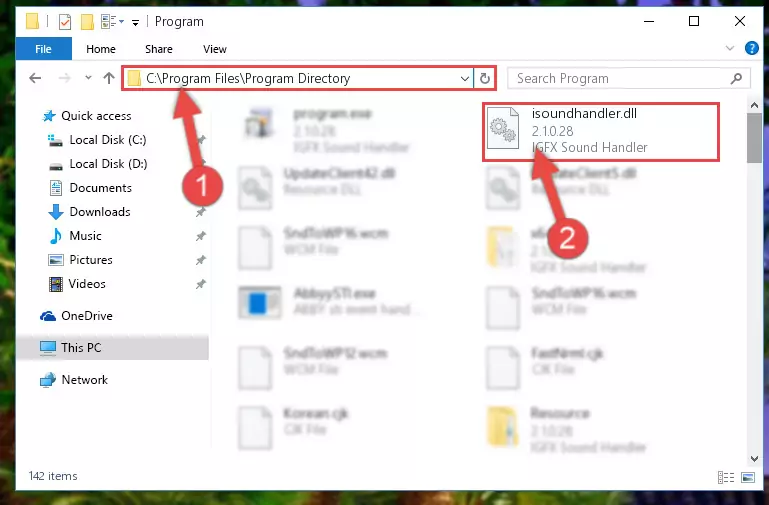Viewport: 769px width, 505px height.
Task: Select the isoundhandler.dll file
Action: [x=601, y=131]
